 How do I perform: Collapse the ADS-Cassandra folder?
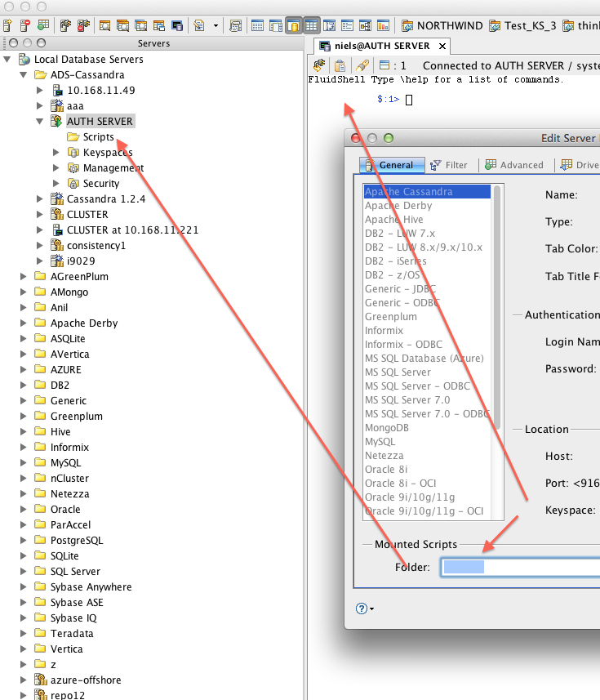tap(23, 75)
